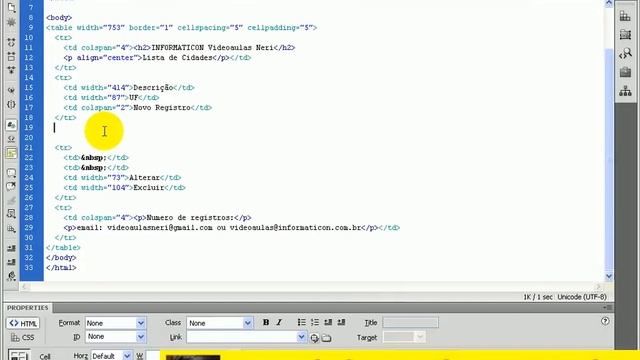
Task: Select the PROPERTIES panel tab
Action: (x=27, y=308)
